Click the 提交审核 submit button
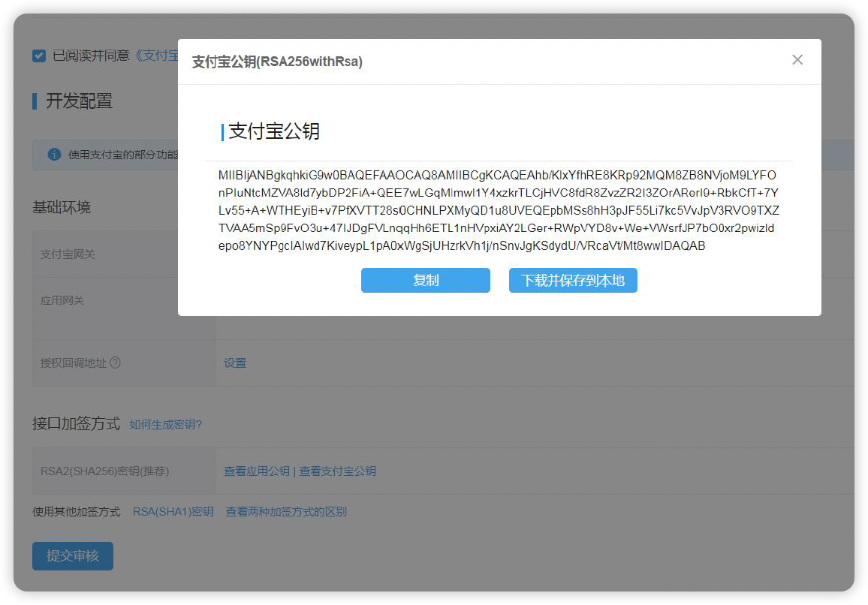 click(72, 556)
